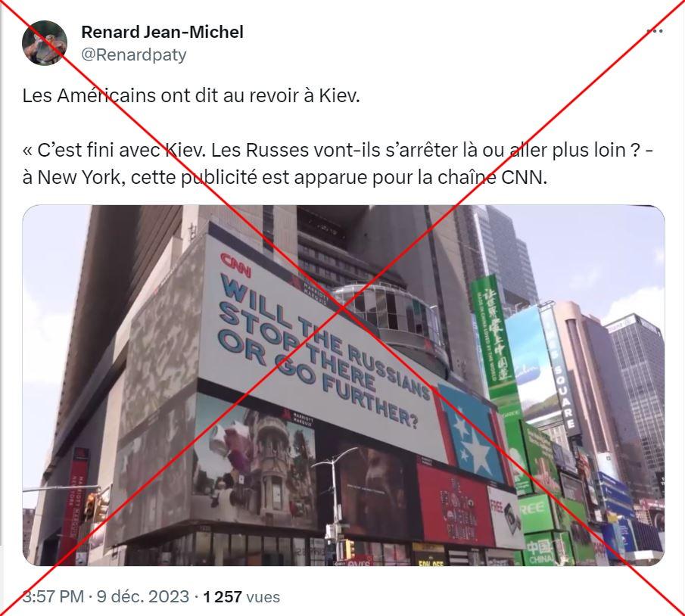Viewport: 685px width, 616px height.
Task: Click the red billboard below the star flag
Action: tap(454, 506)
